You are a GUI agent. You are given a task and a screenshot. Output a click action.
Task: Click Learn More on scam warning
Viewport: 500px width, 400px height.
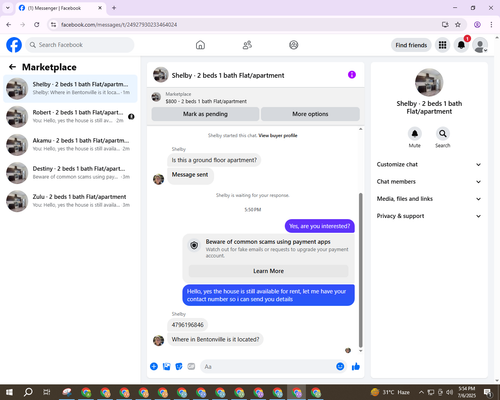tap(268, 271)
